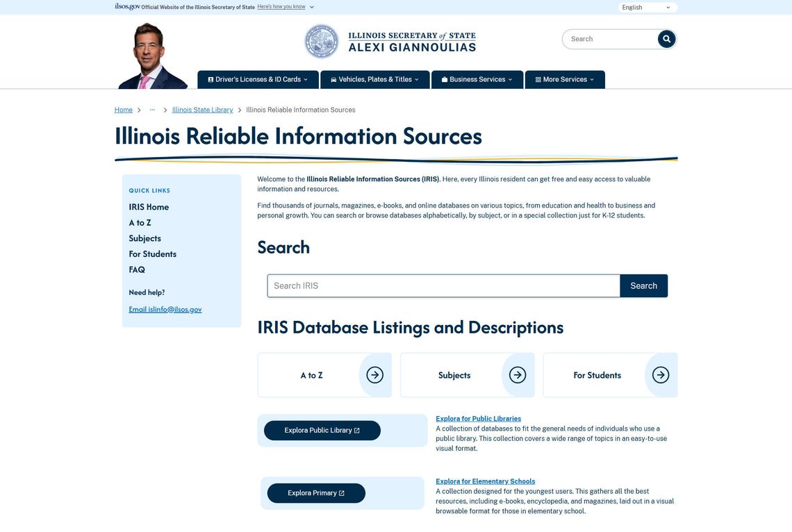This screenshot has width=792, height=532.
Task: Click the arrow icon on A to Z card
Action: coord(374,375)
